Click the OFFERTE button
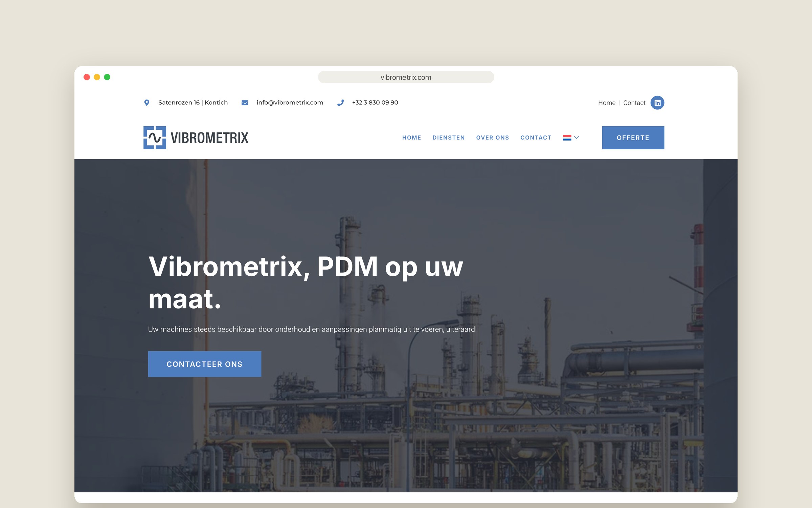The height and width of the screenshot is (508, 812). pyautogui.click(x=633, y=137)
